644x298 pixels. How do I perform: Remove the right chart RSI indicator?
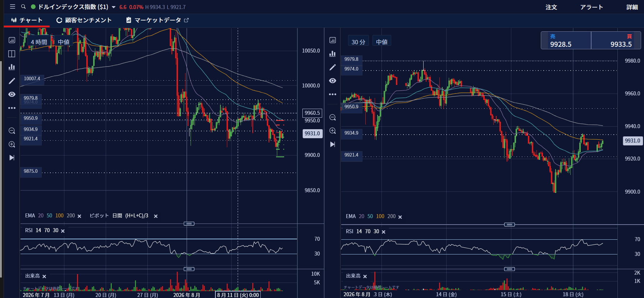pos(383,232)
